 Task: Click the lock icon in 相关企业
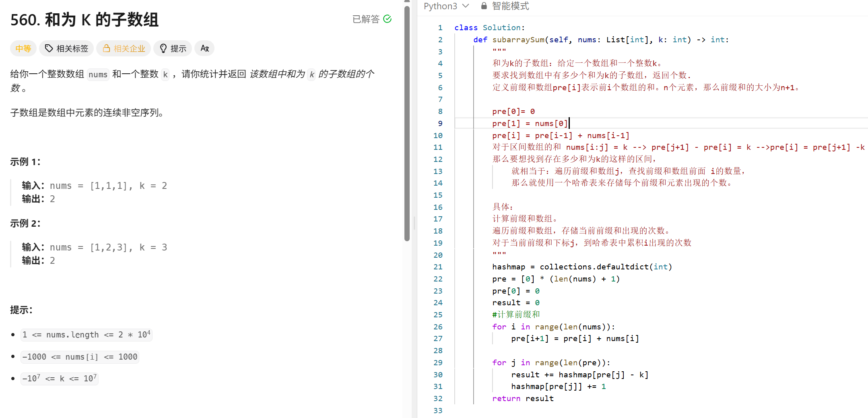106,48
